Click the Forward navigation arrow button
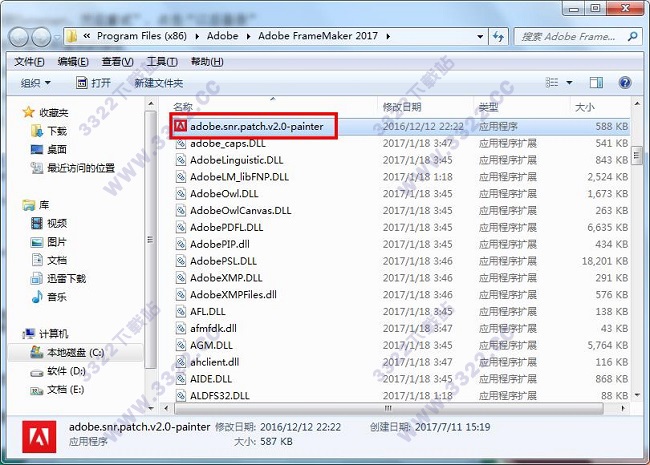Image resolution: width=650 pixels, height=465 pixels. tap(41, 37)
